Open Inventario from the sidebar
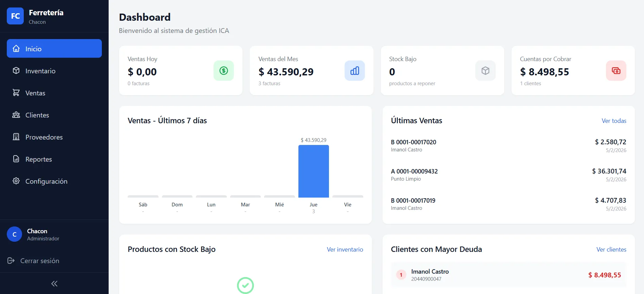Viewport: 644px width, 294px height. tap(40, 71)
